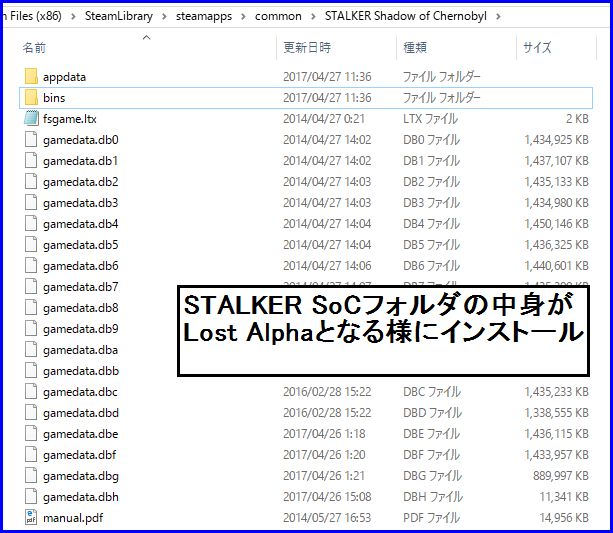Open the bins folder icon

coord(31,98)
